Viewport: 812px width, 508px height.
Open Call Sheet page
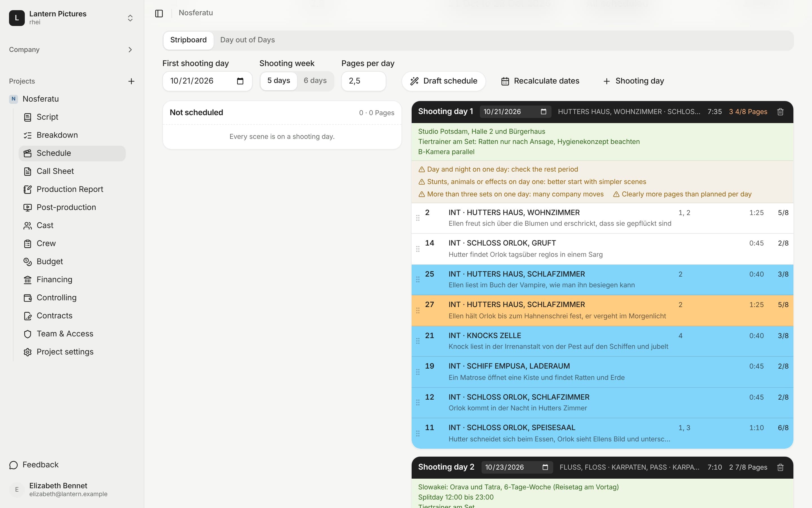click(72, 171)
